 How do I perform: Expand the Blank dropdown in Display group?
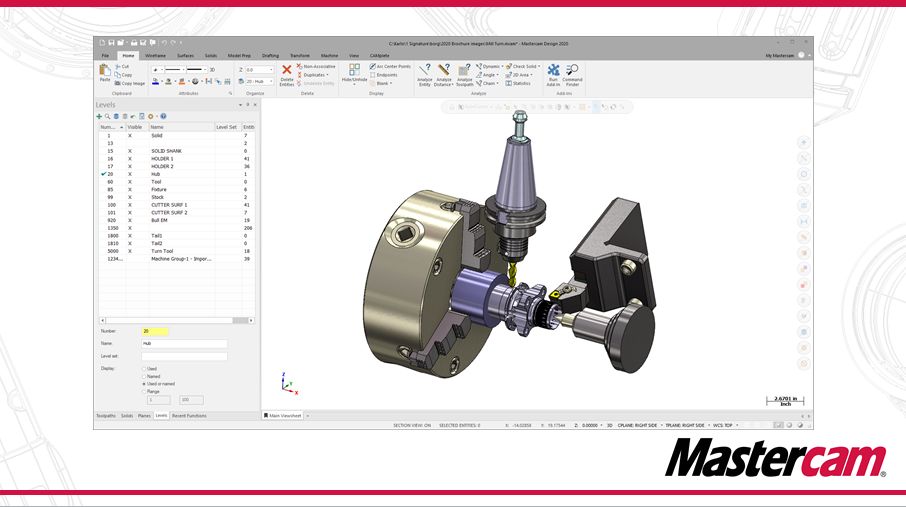tap(391, 83)
